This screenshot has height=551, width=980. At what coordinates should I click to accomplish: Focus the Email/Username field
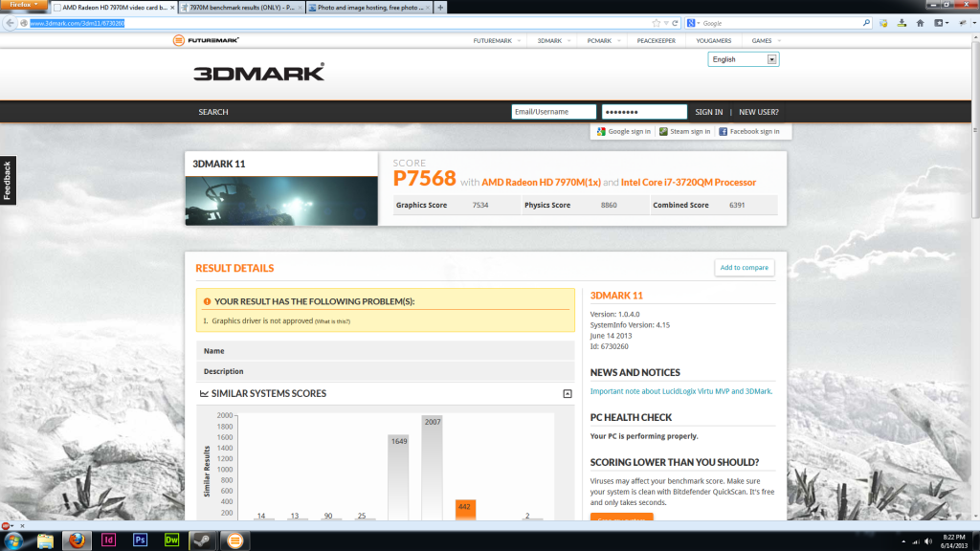tap(554, 112)
